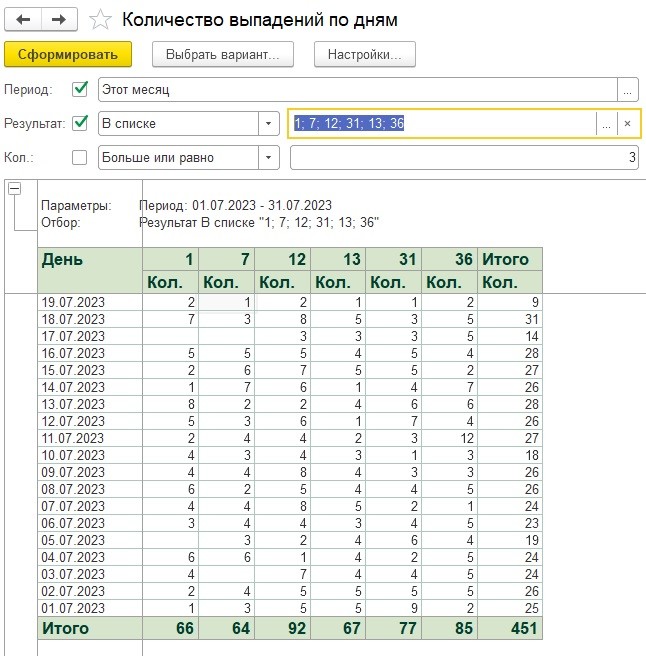Select date cell 01.07.2023

click(x=90, y=608)
